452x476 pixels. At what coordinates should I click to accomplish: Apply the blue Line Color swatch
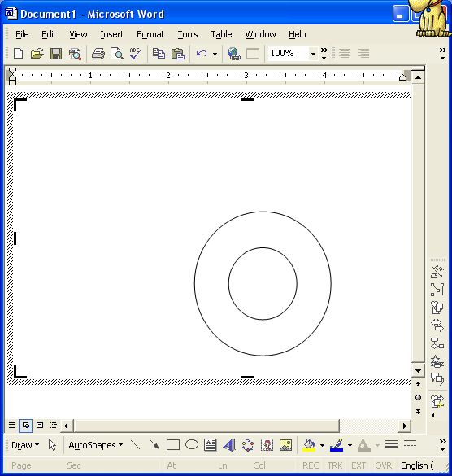[337, 445]
